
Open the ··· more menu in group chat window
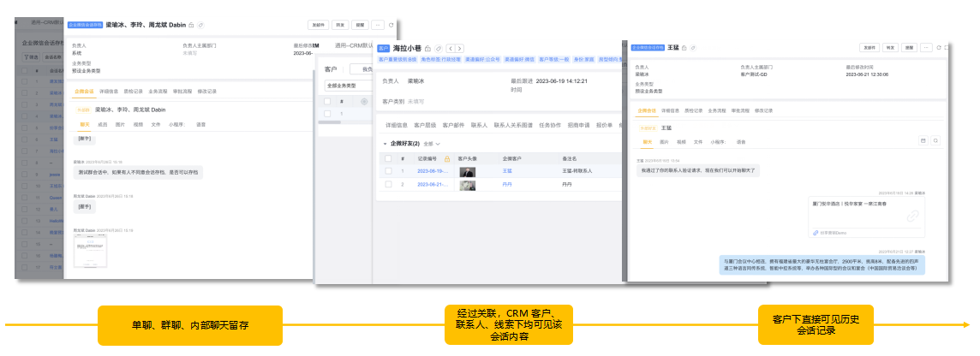[x=378, y=25]
